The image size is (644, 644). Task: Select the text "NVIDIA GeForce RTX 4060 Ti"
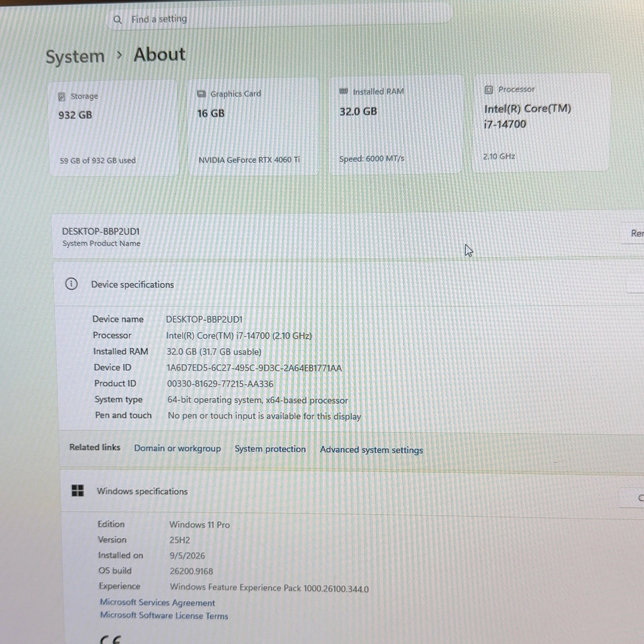pos(249,160)
